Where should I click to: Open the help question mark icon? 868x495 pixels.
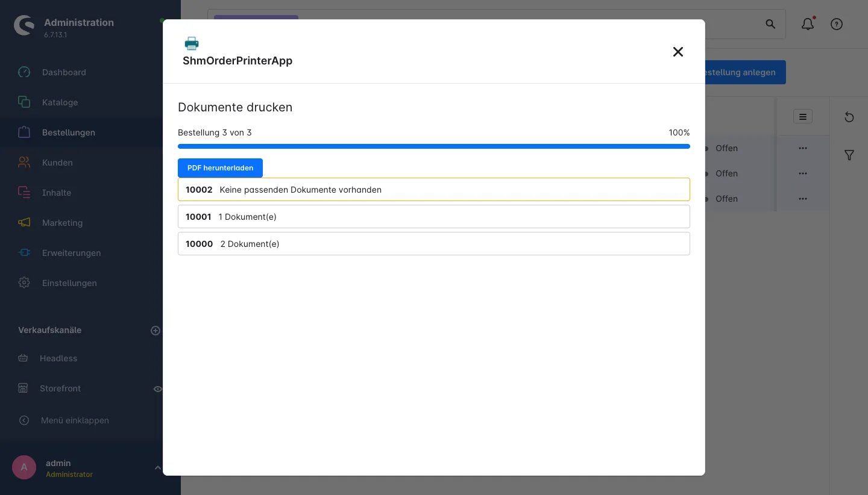837,24
